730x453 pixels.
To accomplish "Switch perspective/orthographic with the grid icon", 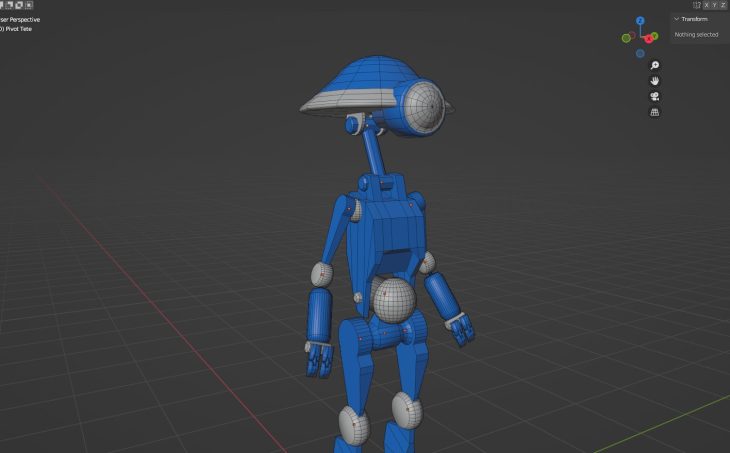I will 654,113.
